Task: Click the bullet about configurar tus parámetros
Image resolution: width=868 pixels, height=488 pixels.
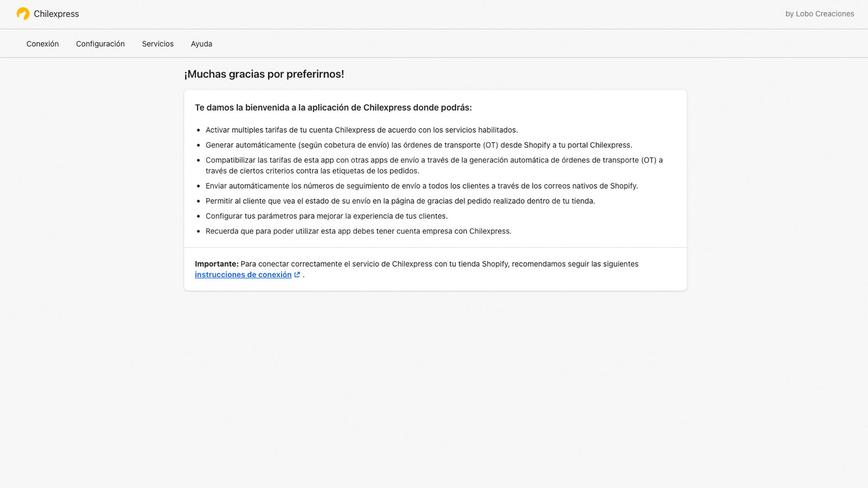Action: (x=327, y=216)
